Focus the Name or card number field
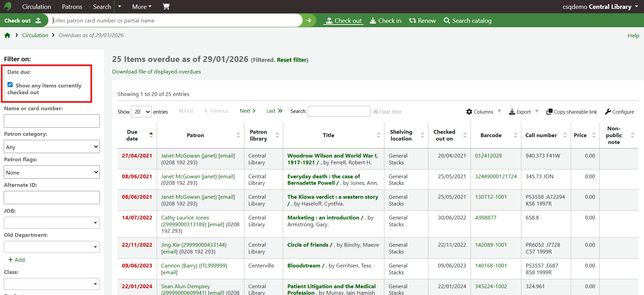644x295 pixels. tap(52, 121)
